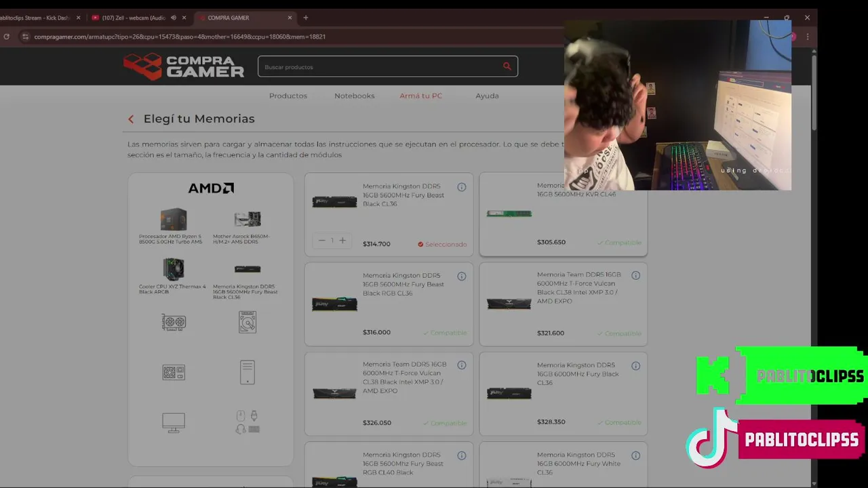The height and width of the screenshot is (488, 868).
Task: Click the Asrock B650M motherboard image
Action: coord(248,220)
